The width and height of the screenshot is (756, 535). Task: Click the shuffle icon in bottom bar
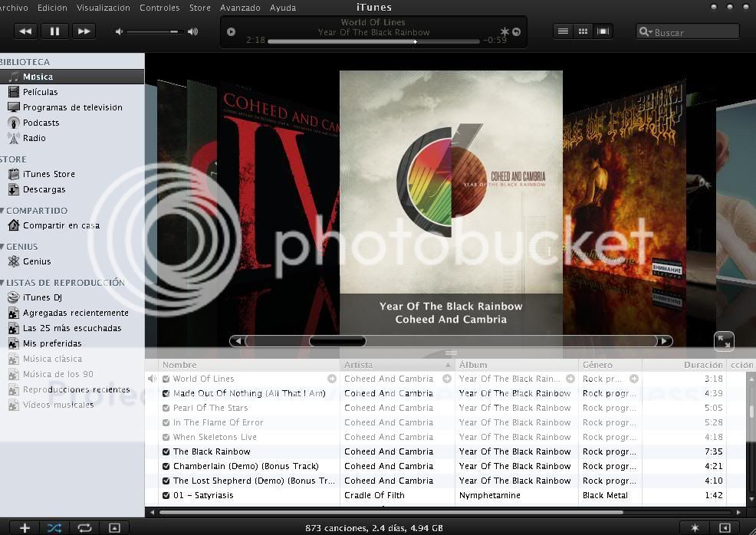[54, 527]
